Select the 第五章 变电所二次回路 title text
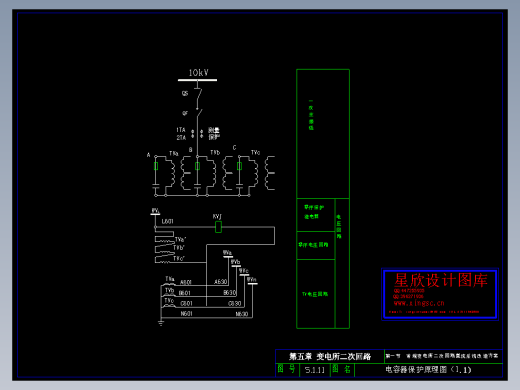Screen dimensions: 520x390 (330, 357)
